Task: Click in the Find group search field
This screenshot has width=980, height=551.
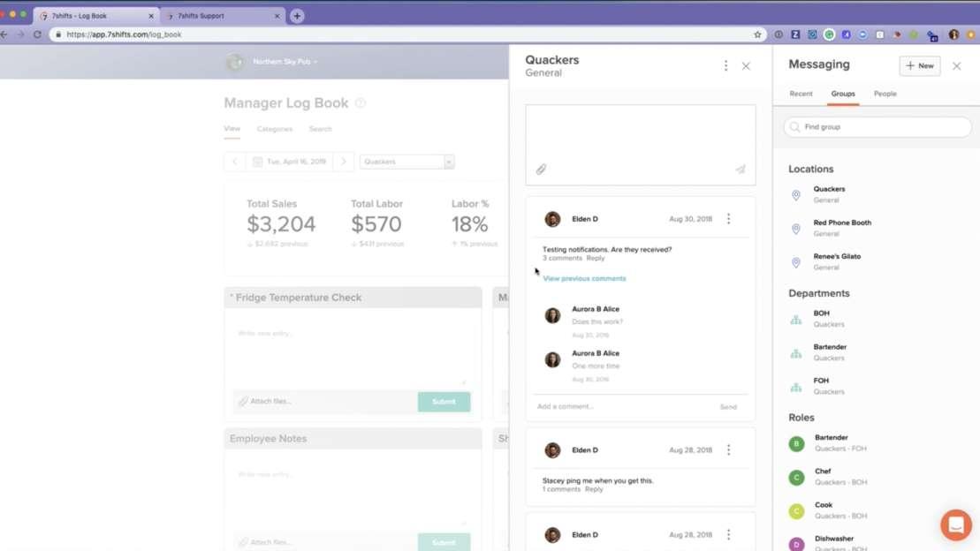Action: click(x=878, y=127)
